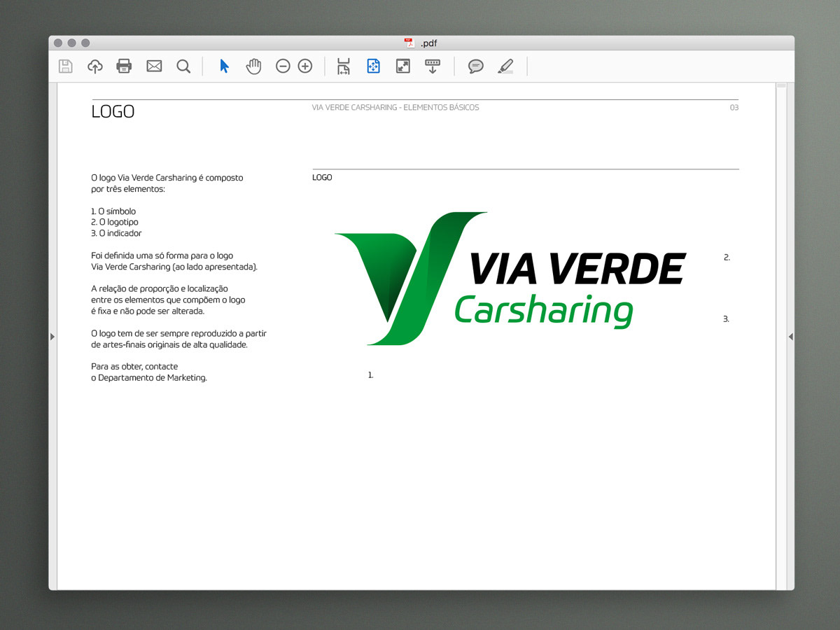
Task: Enter full screen view mode
Action: click(x=403, y=66)
